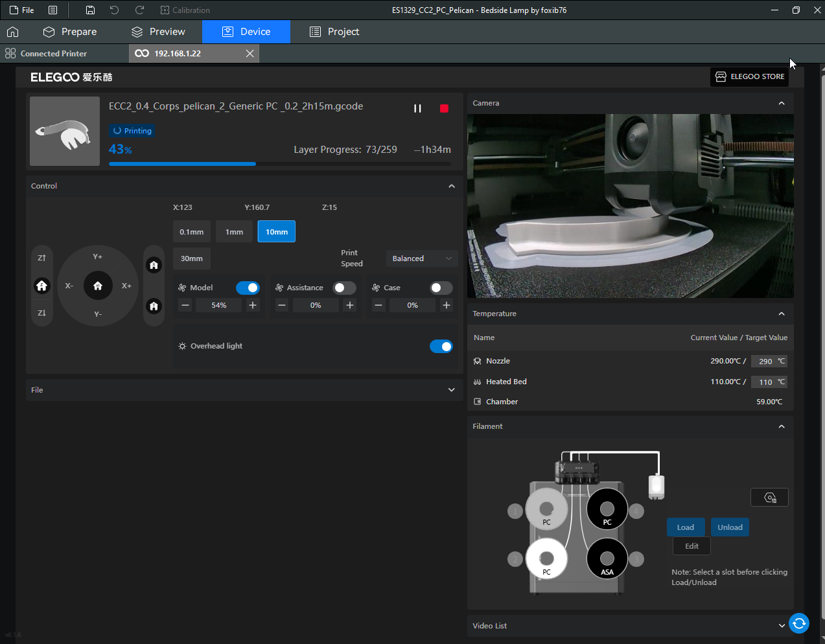Open the Project tab

pos(334,32)
